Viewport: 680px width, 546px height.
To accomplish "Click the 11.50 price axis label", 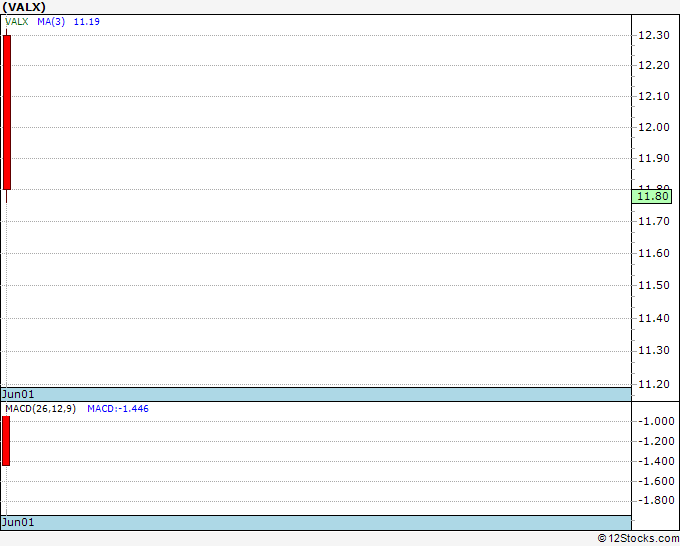I will tap(654, 285).
